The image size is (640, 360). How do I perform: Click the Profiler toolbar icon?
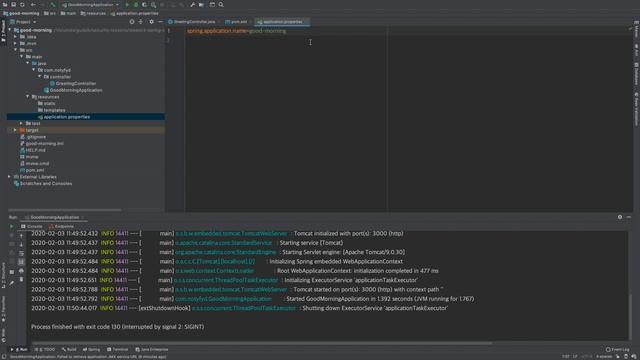[153, 4]
